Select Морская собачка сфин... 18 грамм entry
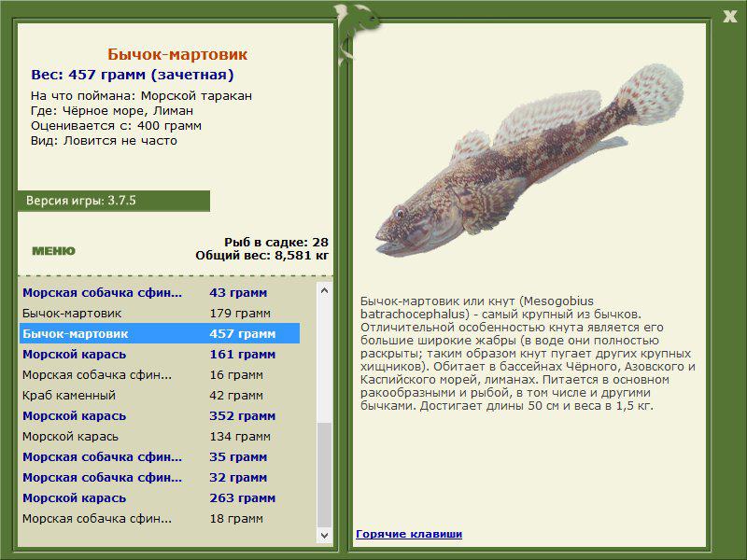Viewport: 747px width, 560px height. [x=160, y=518]
